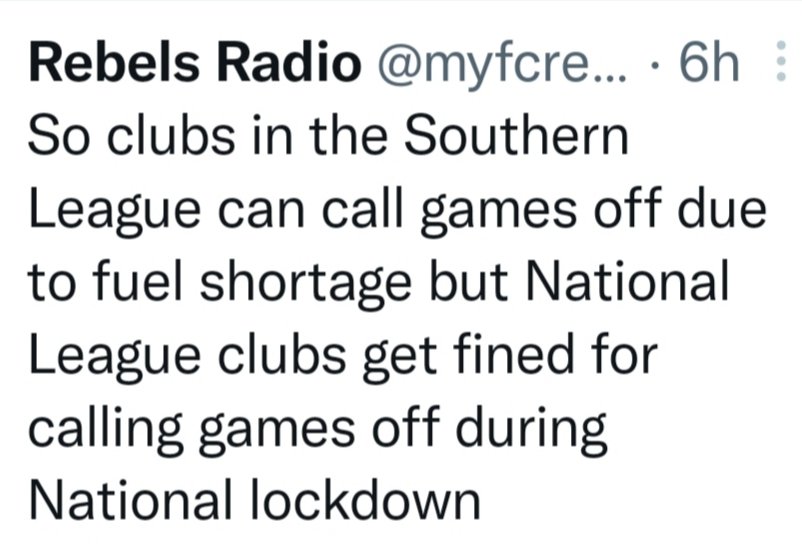802x551 pixels.
Task: Select the word 'shortage' in the tweet
Action: click(305, 284)
